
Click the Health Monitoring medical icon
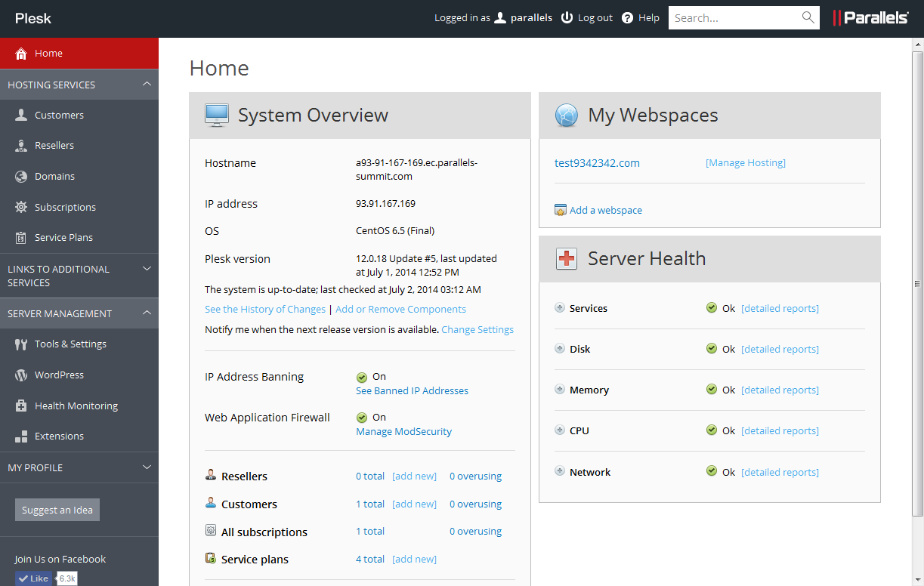tap(21, 406)
